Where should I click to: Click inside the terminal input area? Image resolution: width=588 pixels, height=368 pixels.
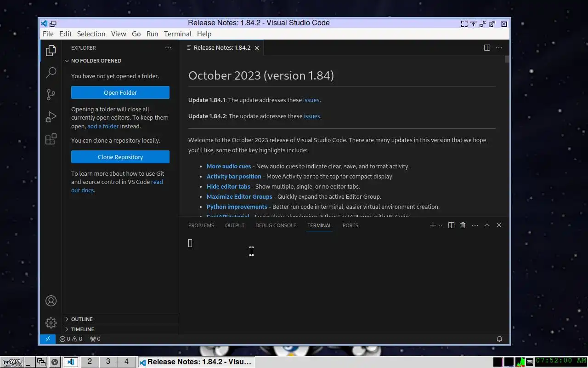(344, 284)
